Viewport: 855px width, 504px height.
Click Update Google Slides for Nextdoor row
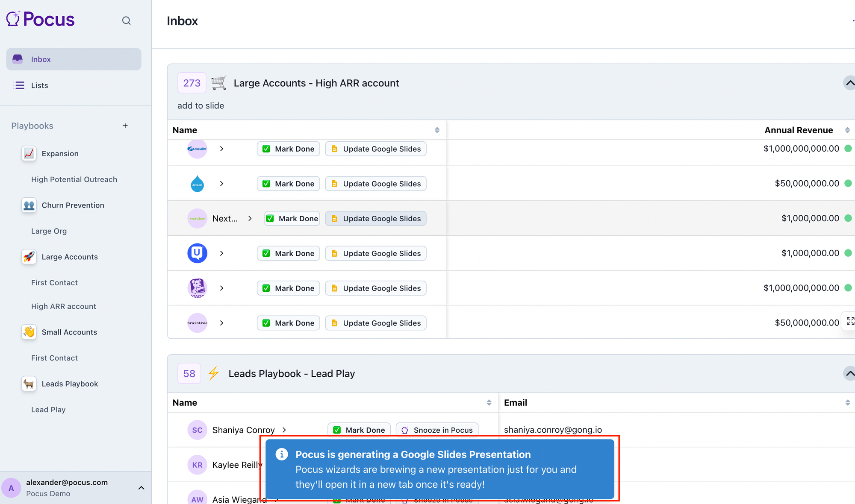click(376, 218)
